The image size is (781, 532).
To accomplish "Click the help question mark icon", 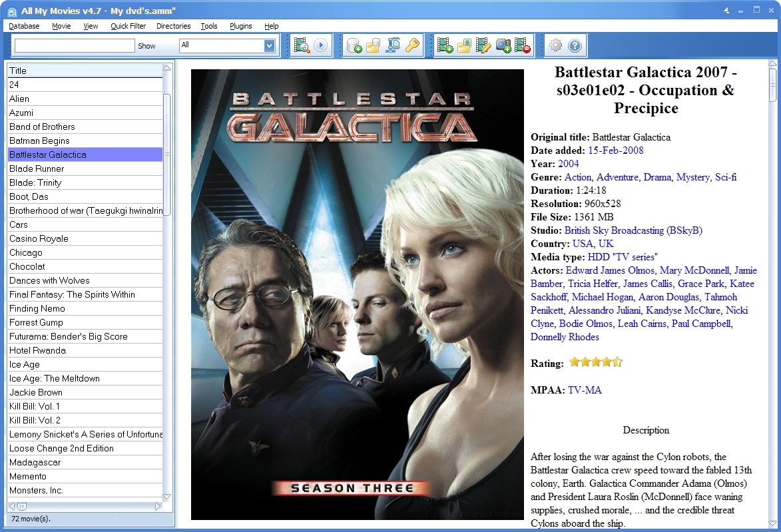I will click(x=575, y=45).
